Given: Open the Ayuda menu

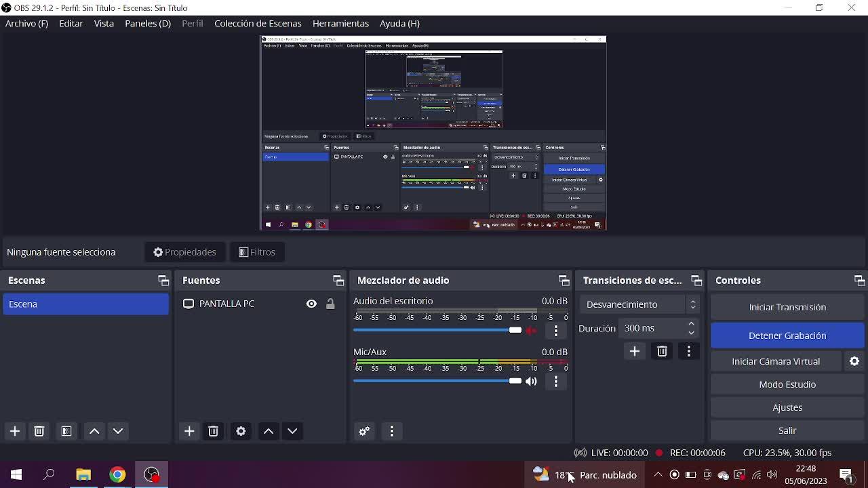Looking at the screenshot, I should tap(399, 24).
